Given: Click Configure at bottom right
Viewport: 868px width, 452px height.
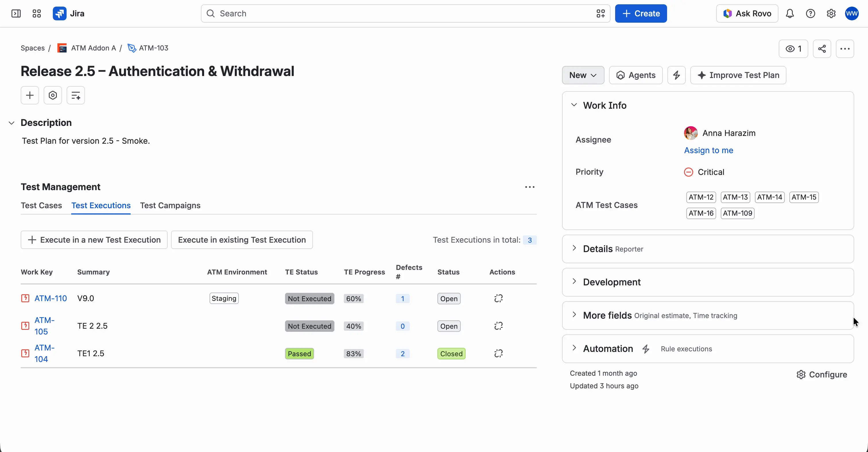Looking at the screenshot, I should click(x=821, y=375).
